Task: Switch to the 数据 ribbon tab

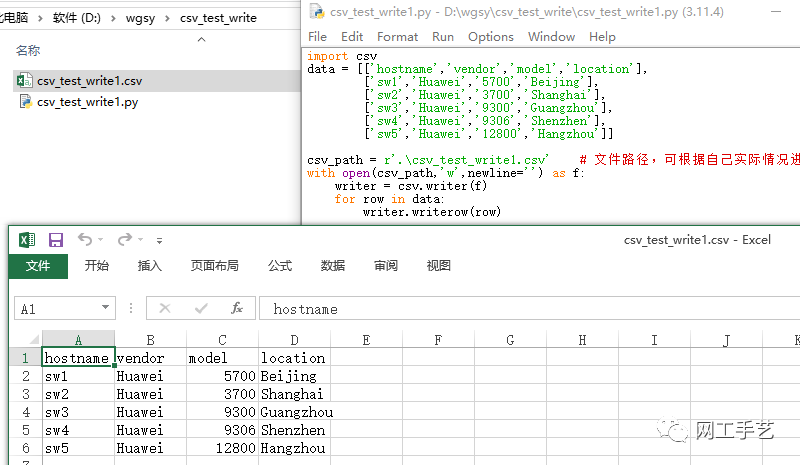Action: click(x=333, y=266)
